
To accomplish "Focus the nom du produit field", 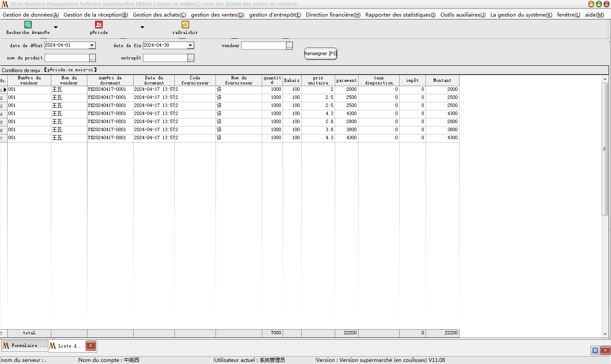I will (67, 58).
